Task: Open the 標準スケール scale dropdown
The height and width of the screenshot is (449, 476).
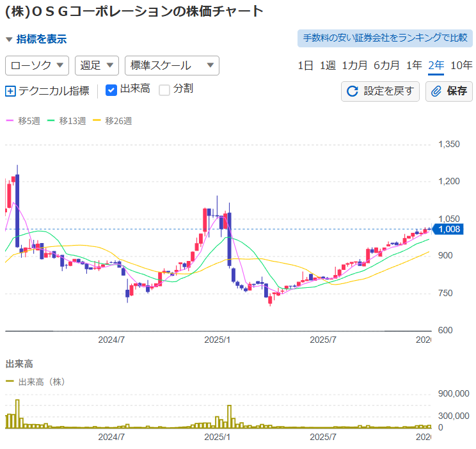Action: coord(171,65)
